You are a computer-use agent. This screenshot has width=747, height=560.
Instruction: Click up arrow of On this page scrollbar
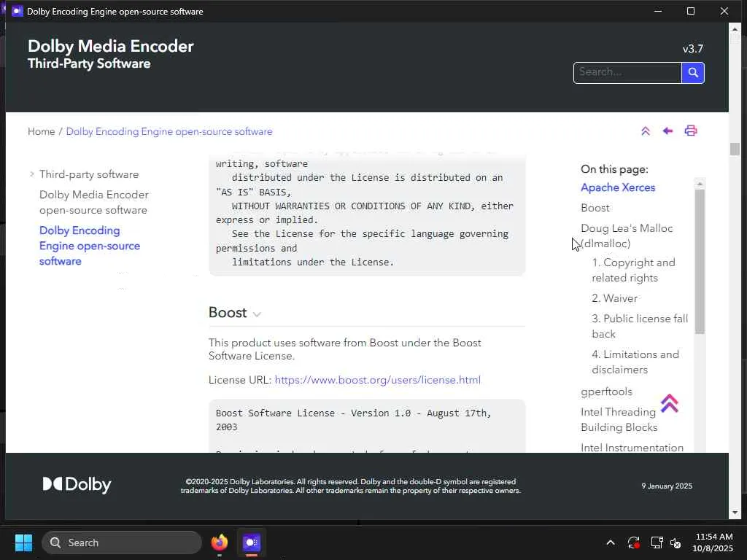(x=700, y=184)
